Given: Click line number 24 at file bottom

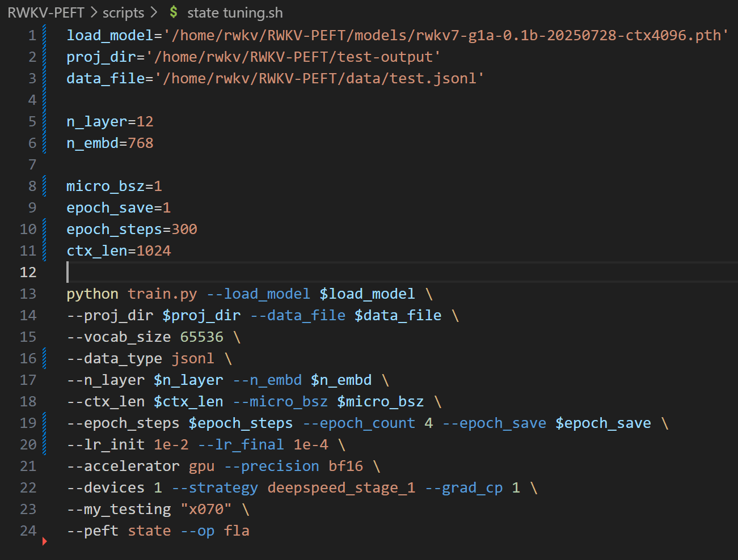Looking at the screenshot, I should [x=28, y=531].
